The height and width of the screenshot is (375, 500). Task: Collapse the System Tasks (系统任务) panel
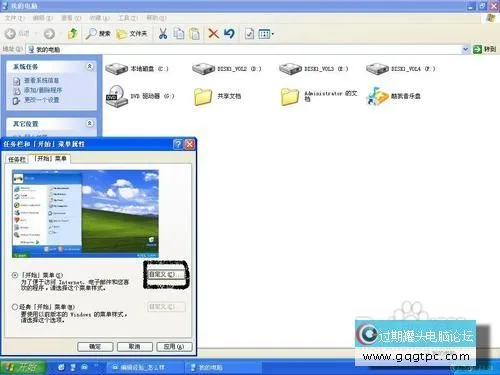coord(90,66)
